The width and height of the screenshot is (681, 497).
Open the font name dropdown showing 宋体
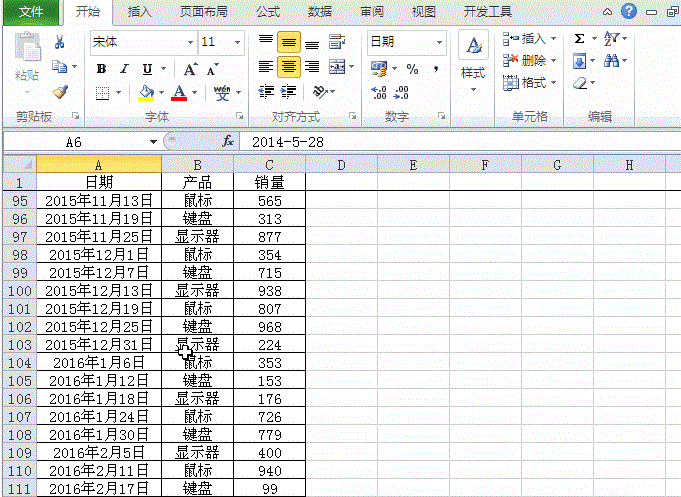(189, 43)
